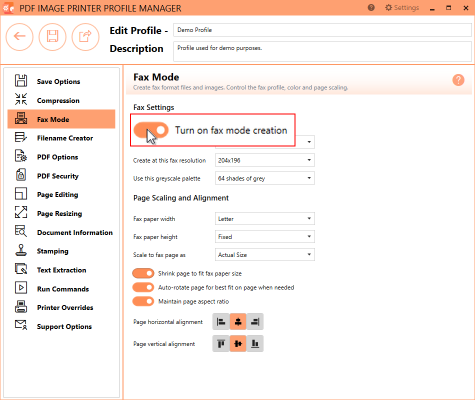
Task: Open the PDF Options section
Action: (x=61, y=157)
